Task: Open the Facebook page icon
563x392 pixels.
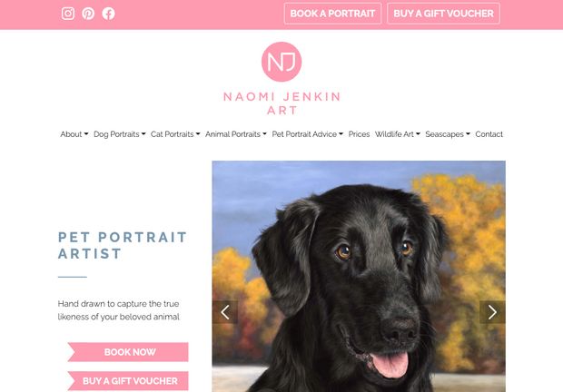Action: pyautogui.click(x=108, y=14)
